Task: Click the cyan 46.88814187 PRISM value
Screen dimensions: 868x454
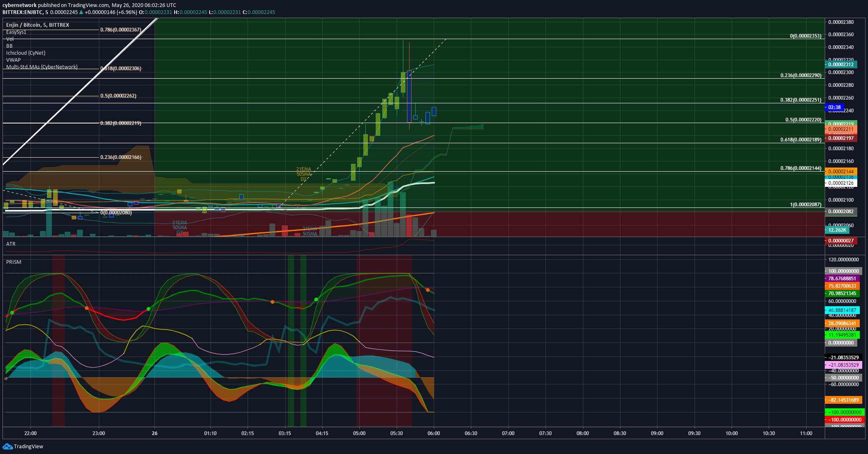Action: coord(842,310)
